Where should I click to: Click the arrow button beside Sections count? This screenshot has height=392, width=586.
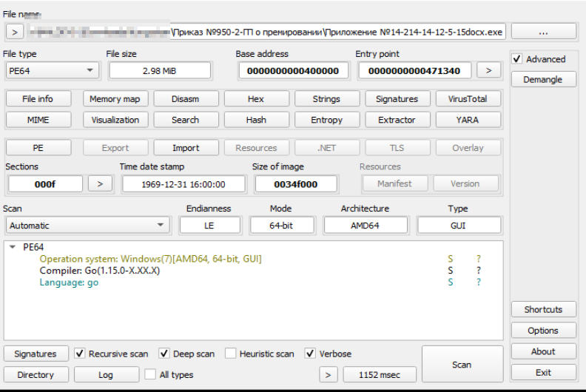click(100, 183)
